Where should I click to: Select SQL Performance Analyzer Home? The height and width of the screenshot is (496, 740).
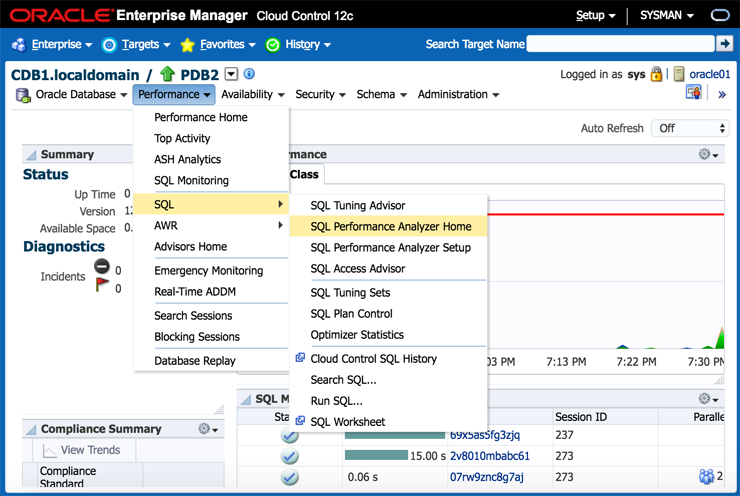click(390, 226)
